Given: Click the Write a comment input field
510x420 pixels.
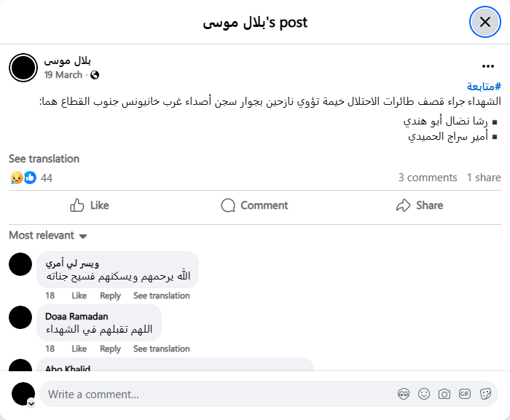Looking at the screenshot, I should pyautogui.click(x=219, y=394).
